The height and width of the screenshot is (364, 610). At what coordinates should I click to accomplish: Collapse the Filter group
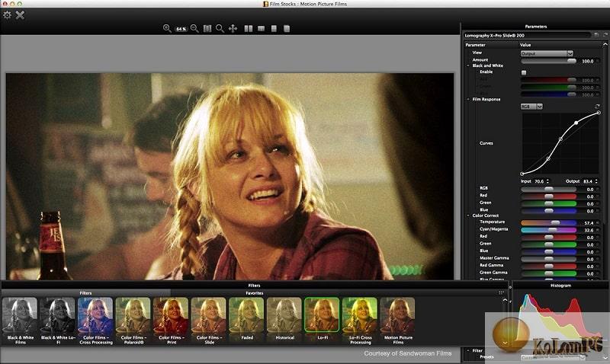[x=468, y=350]
